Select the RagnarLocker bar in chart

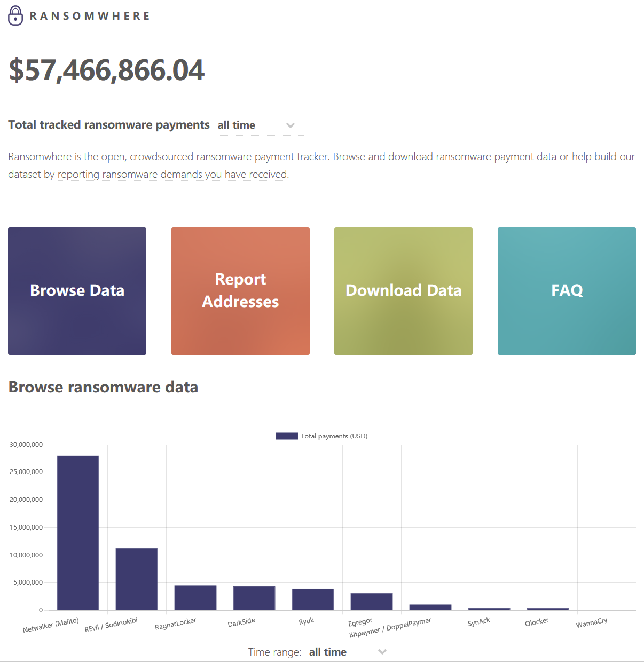coord(195,597)
